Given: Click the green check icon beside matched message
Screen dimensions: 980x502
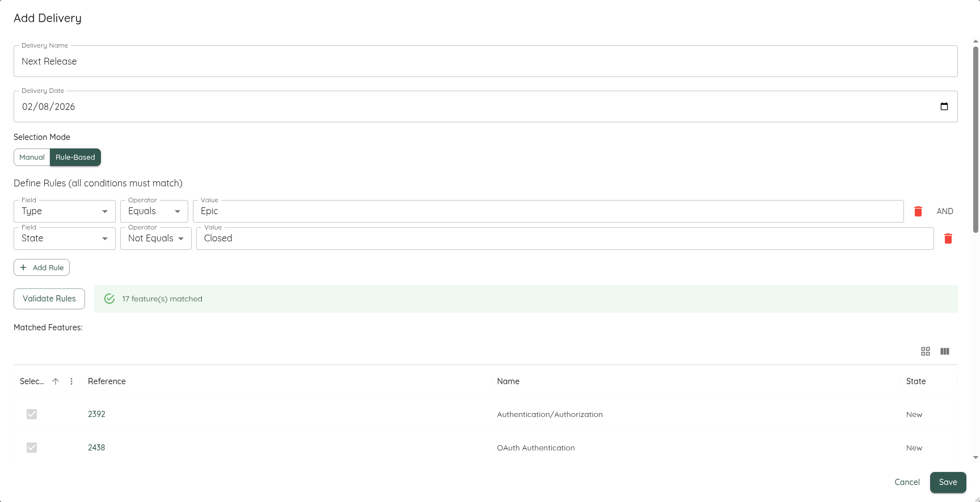Looking at the screenshot, I should 109,299.
